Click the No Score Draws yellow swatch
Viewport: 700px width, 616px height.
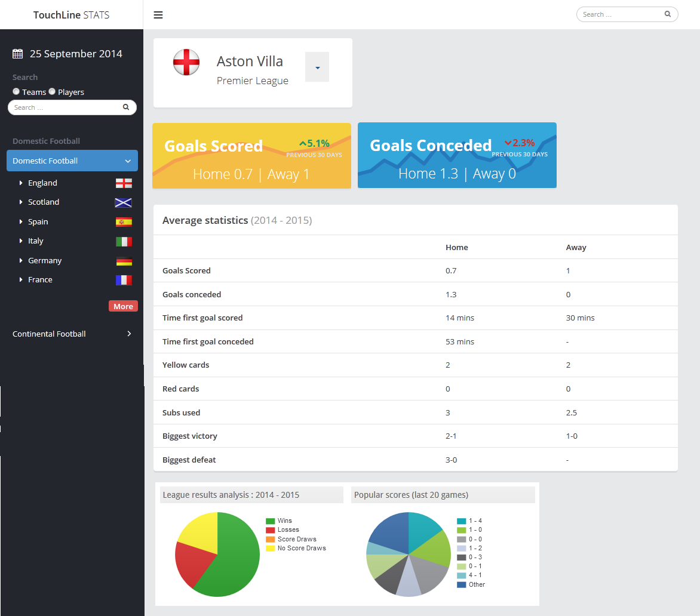click(270, 548)
